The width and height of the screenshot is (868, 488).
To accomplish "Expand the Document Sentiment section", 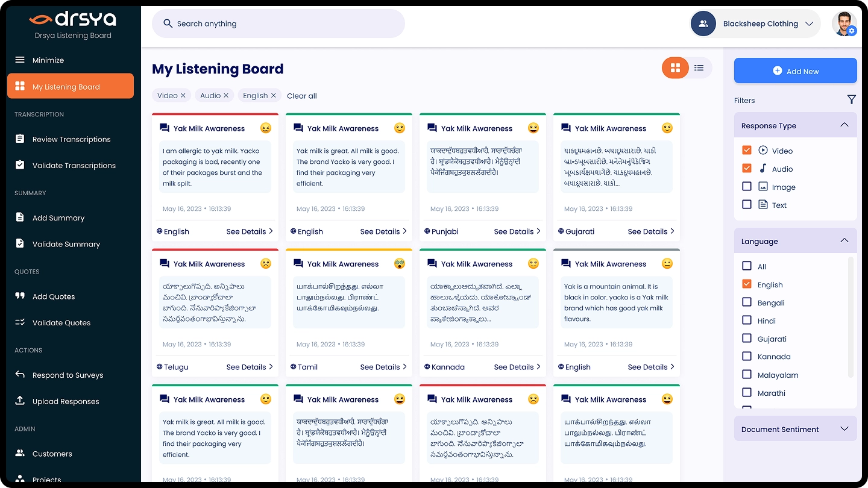I will coord(844,429).
